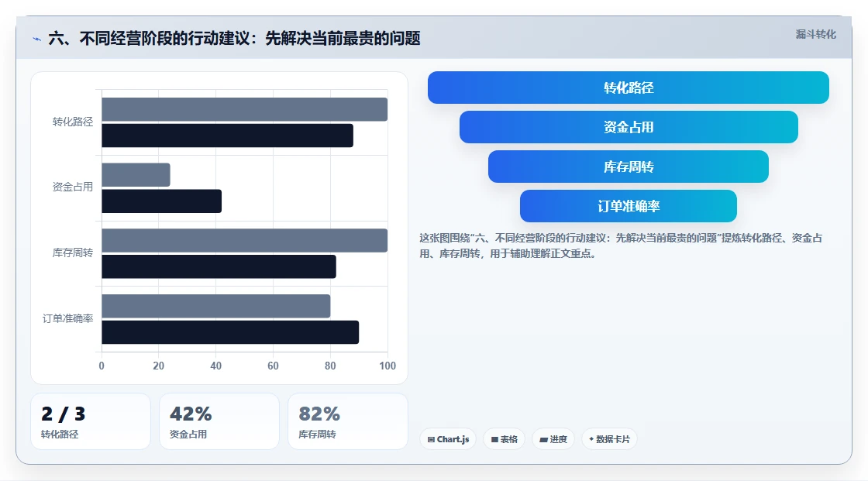Click the gray bar for 库存周转
This screenshot has width=868, height=481.
tap(245, 240)
